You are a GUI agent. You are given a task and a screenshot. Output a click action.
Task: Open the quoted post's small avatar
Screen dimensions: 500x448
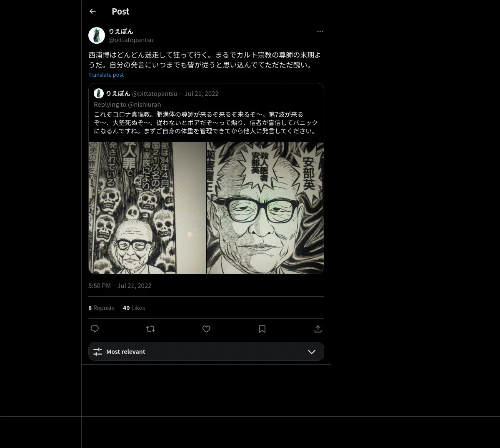tap(99, 93)
